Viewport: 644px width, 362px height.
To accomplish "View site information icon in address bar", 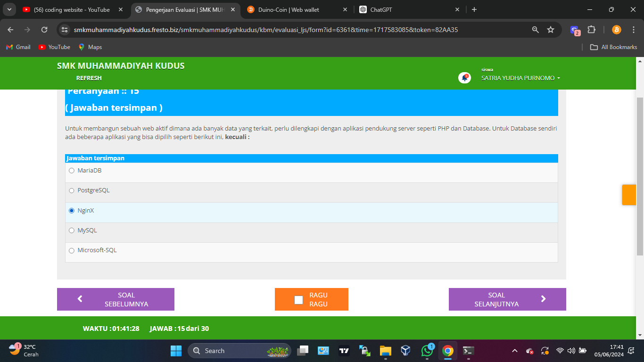I will point(65,30).
